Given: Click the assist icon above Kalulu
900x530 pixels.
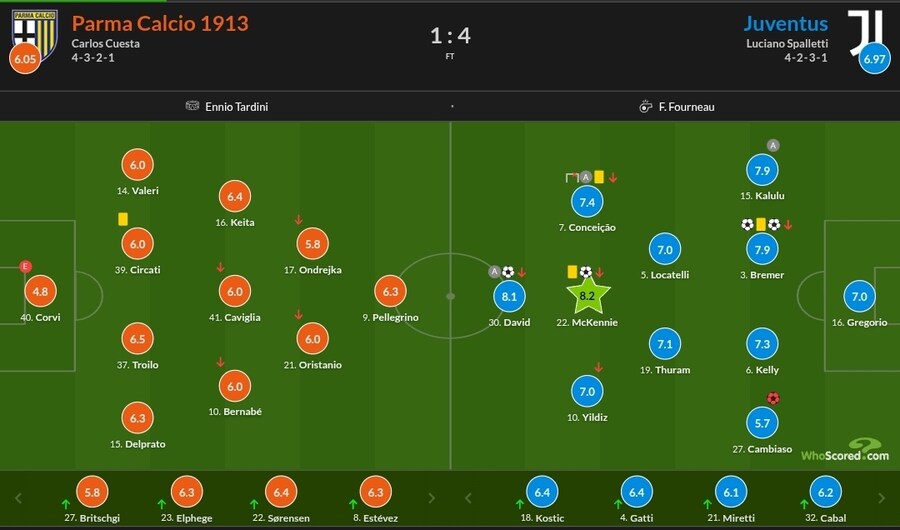Looking at the screenshot, I should point(773,145).
